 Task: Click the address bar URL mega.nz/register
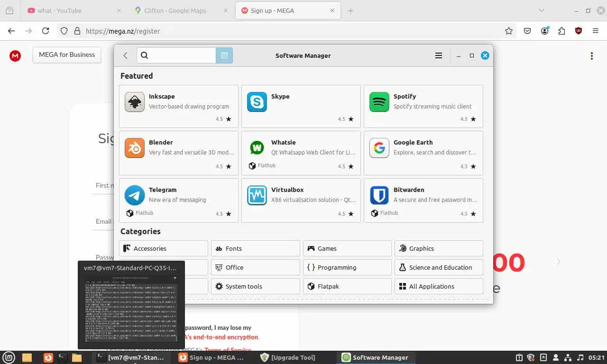(123, 31)
